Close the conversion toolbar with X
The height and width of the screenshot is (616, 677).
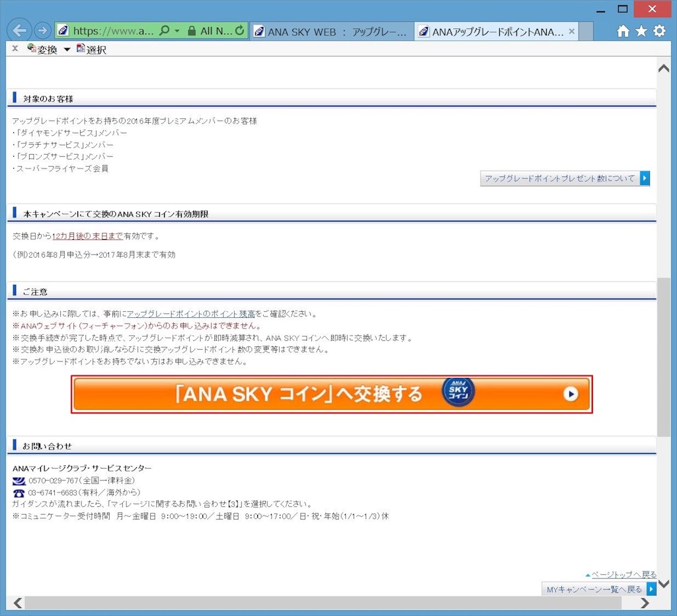(x=15, y=48)
